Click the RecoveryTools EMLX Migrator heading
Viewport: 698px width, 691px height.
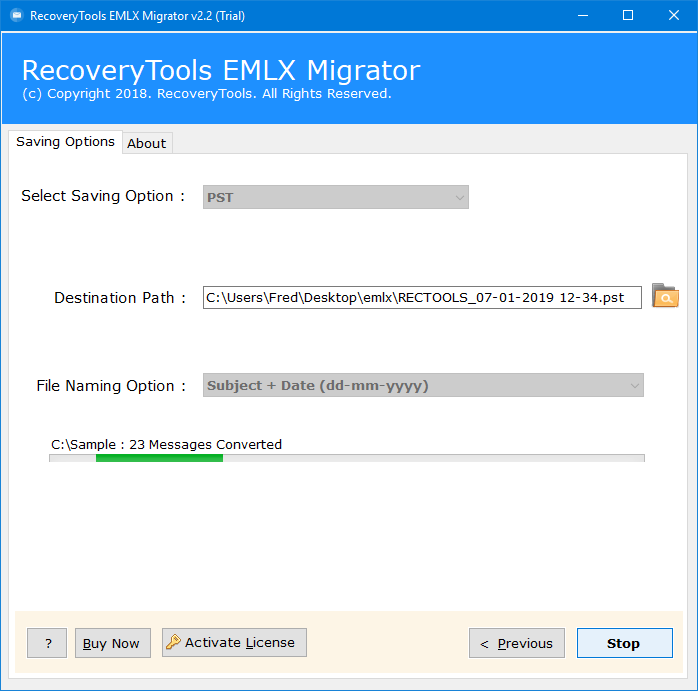click(x=221, y=70)
